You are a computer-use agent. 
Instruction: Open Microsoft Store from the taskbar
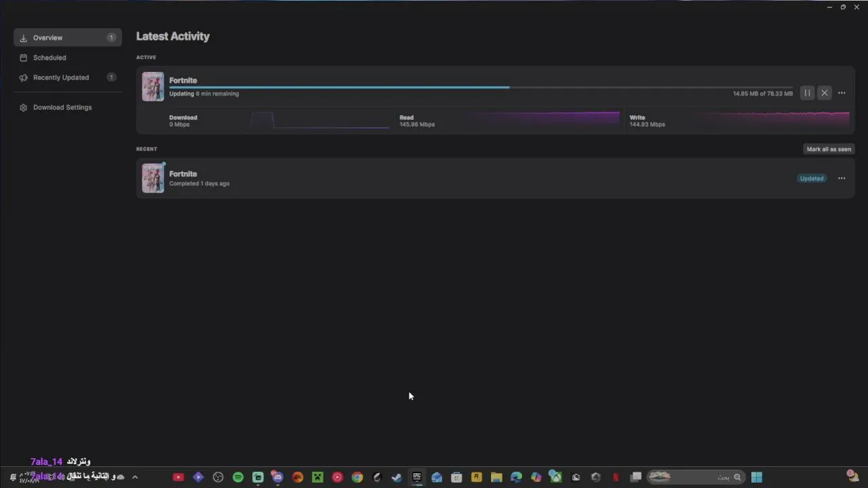click(x=456, y=477)
